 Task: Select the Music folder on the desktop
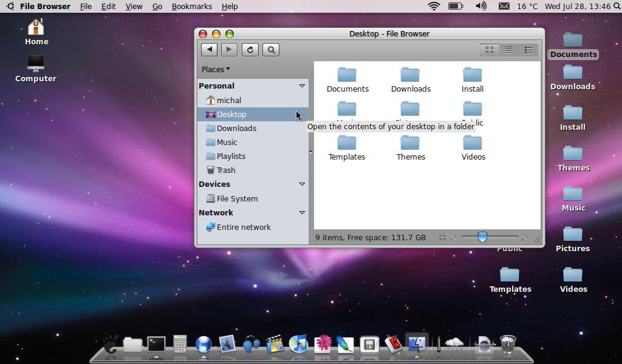point(573,199)
